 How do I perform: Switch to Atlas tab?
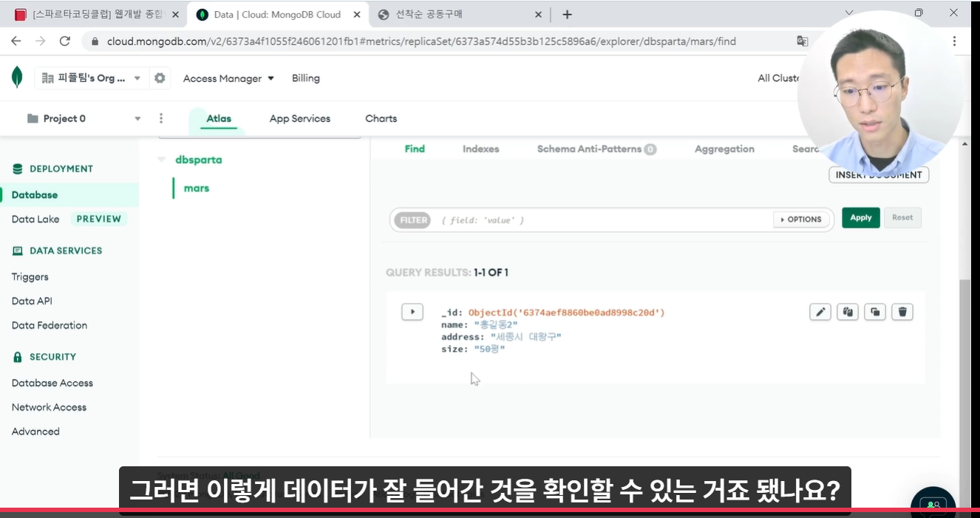[x=219, y=118]
